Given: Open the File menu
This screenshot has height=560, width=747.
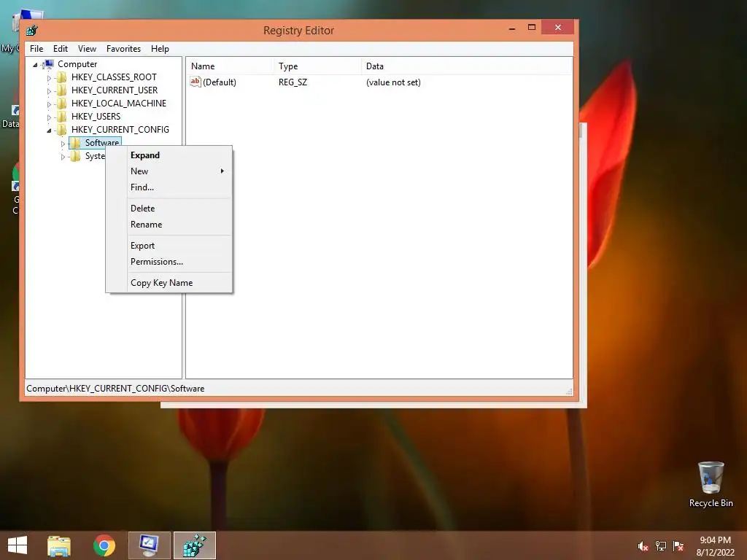Looking at the screenshot, I should 36,49.
